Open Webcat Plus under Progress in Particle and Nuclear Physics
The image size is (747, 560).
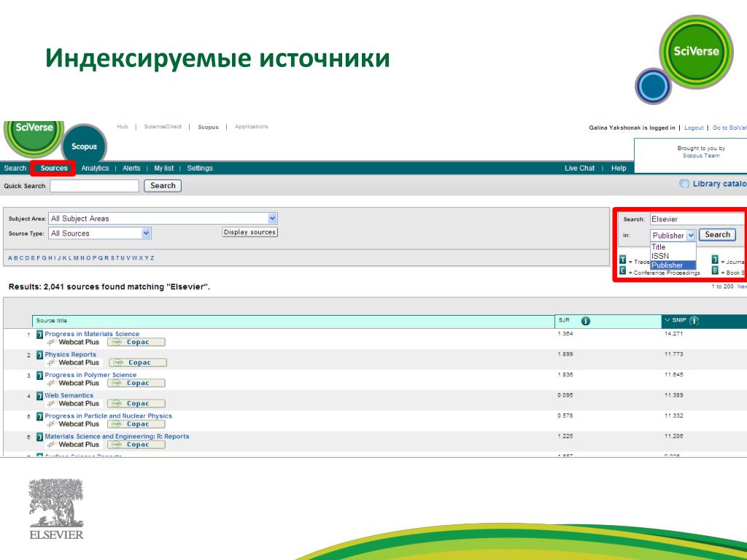coord(74,424)
